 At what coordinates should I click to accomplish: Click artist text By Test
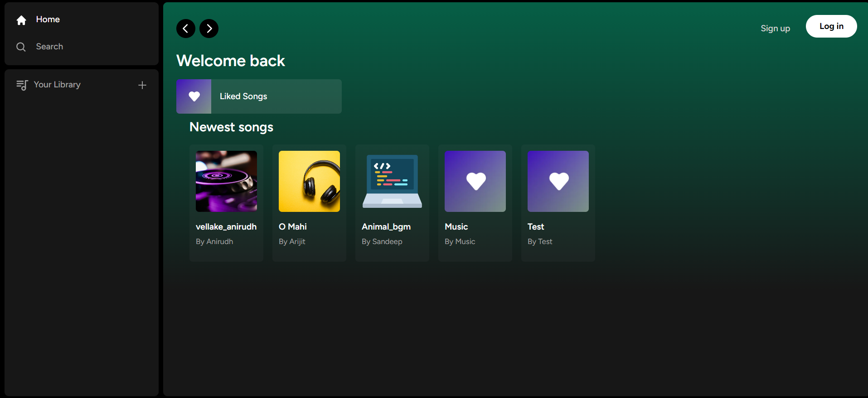540,242
